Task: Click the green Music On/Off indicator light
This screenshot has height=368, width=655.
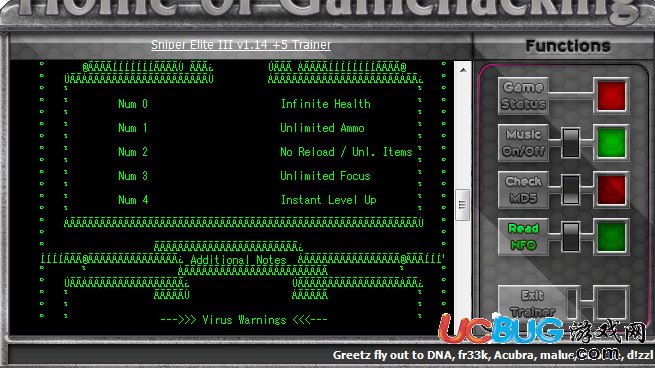Action: click(x=611, y=143)
